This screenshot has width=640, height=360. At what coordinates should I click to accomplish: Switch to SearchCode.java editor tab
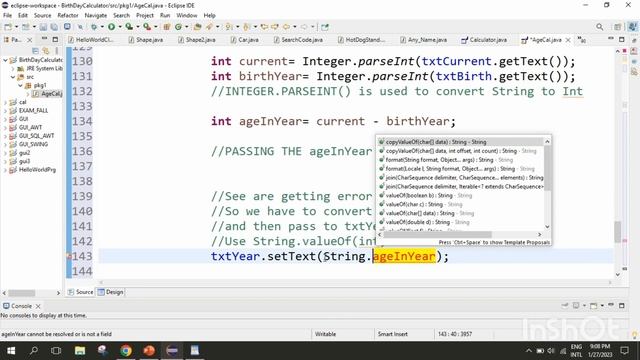click(298, 40)
